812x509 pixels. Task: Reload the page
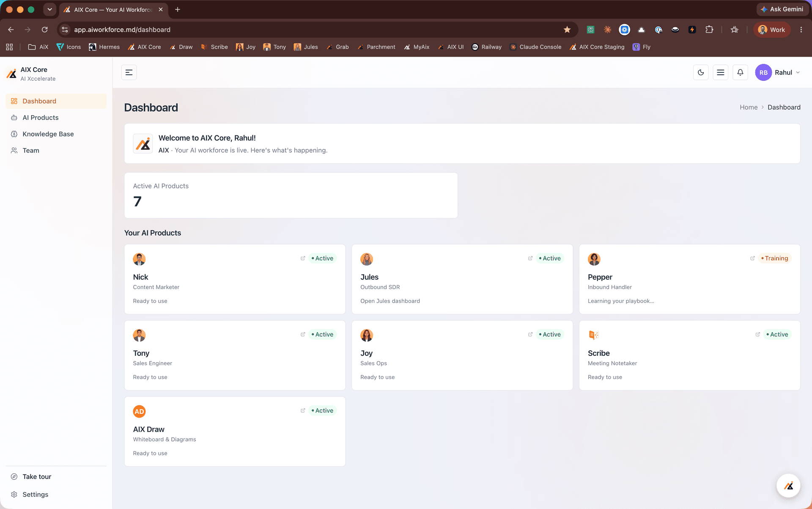(x=44, y=30)
